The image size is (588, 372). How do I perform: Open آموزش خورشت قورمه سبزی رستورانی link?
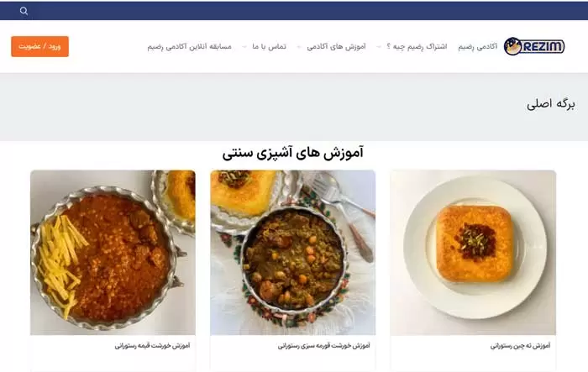point(324,346)
